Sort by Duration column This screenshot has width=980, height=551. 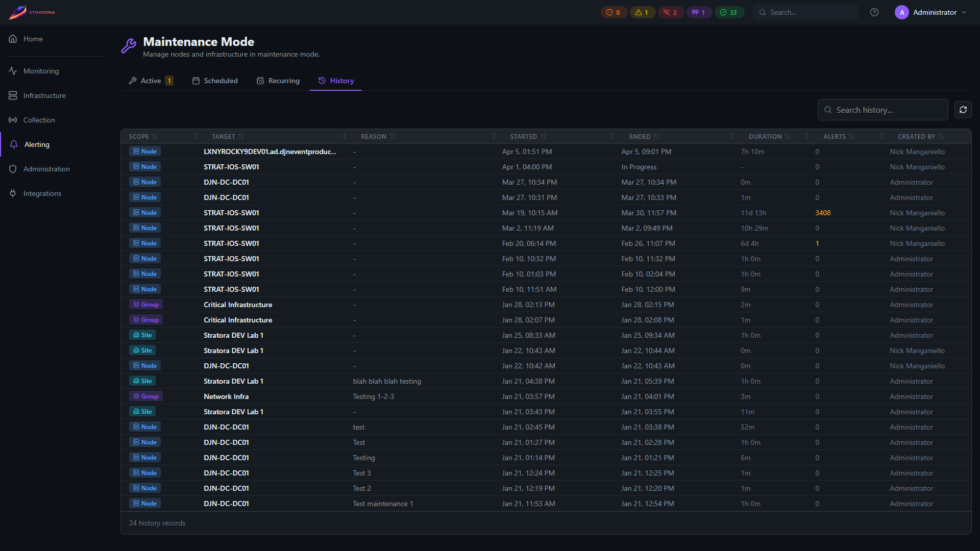[769, 136]
